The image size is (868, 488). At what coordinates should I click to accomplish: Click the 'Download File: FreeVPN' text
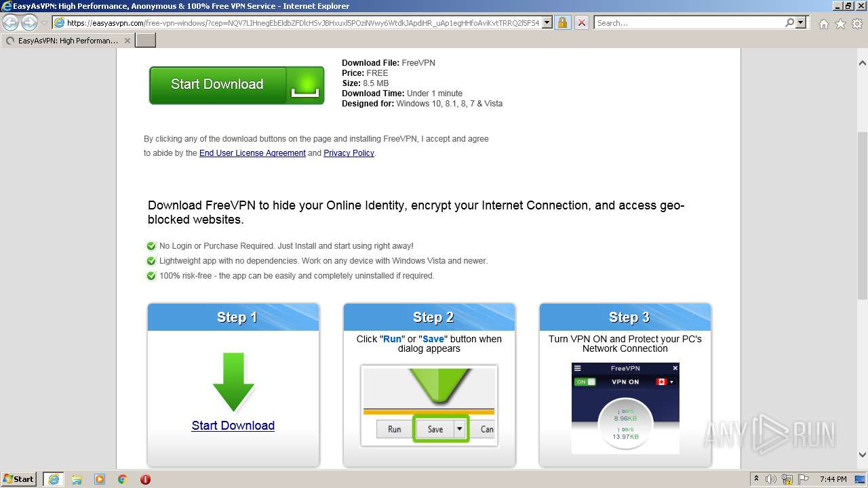click(x=389, y=63)
